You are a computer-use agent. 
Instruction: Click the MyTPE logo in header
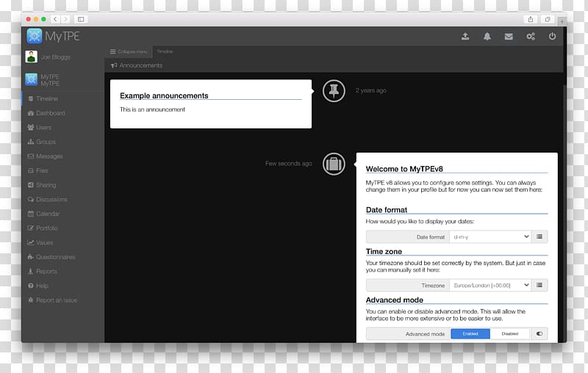click(53, 36)
